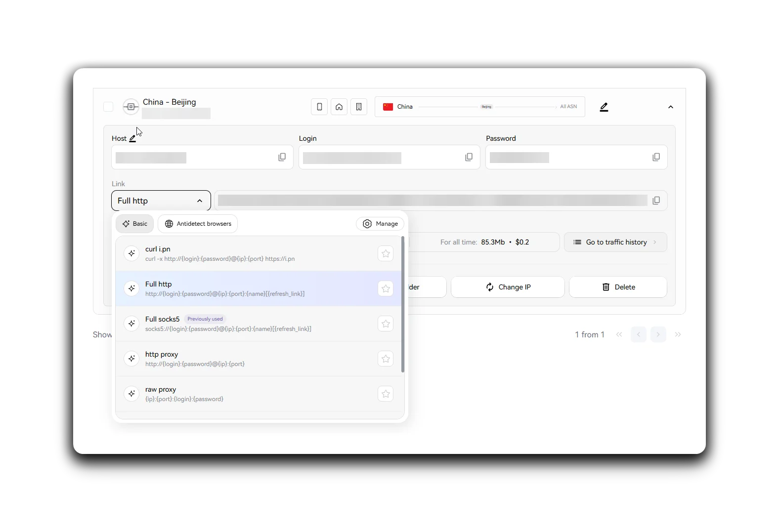Open the China location selector
The width and height of the screenshot is (779, 532).
click(480, 107)
